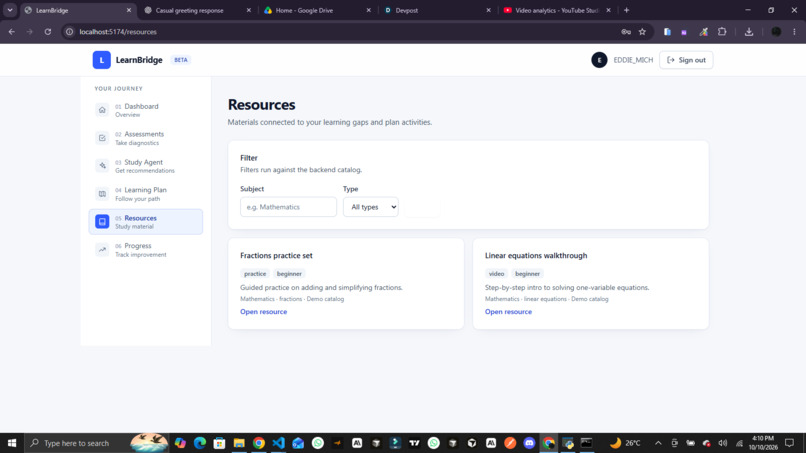Screen dimensions: 806x453
Task: Click the EDDIE_MICH username
Action: (x=633, y=60)
